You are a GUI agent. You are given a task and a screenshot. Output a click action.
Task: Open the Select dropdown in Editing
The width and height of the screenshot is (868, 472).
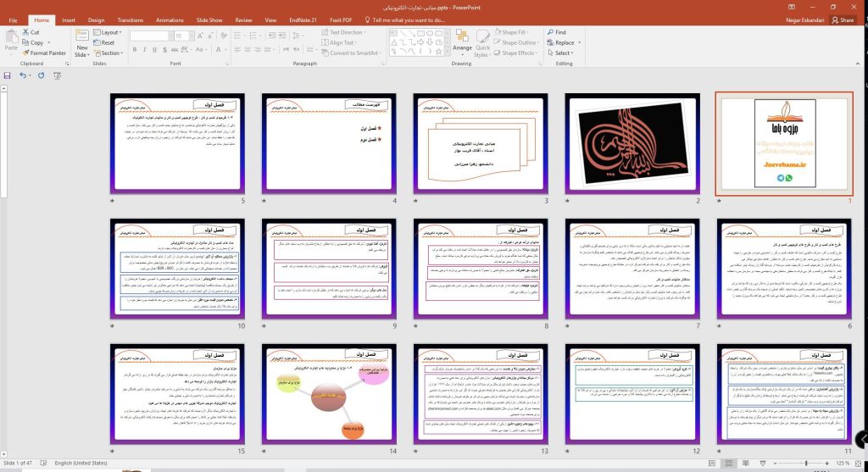click(x=561, y=53)
